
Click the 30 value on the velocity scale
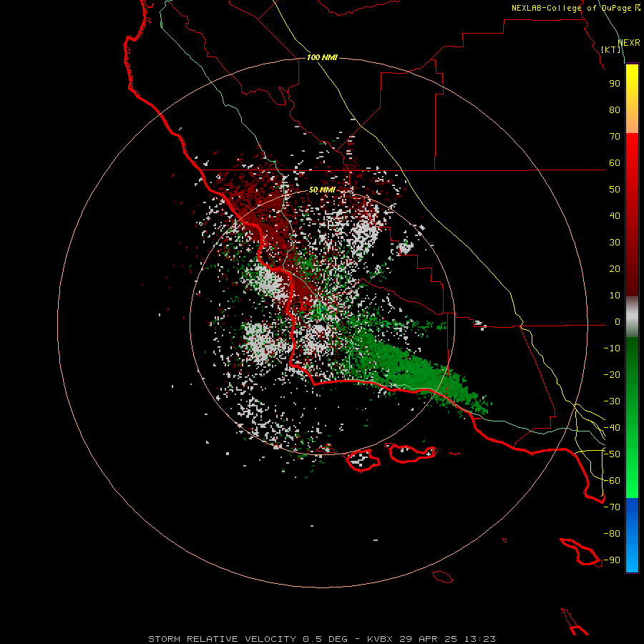(x=615, y=243)
